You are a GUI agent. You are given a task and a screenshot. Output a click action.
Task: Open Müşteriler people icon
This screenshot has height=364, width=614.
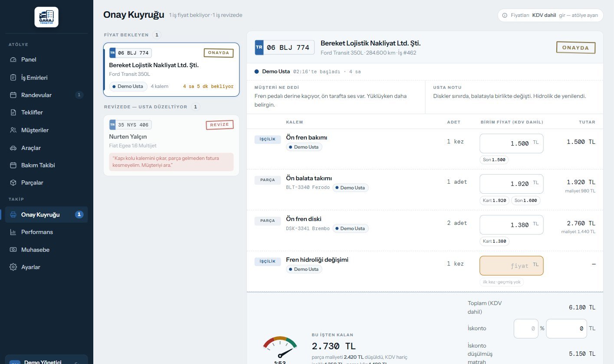pos(13,130)
